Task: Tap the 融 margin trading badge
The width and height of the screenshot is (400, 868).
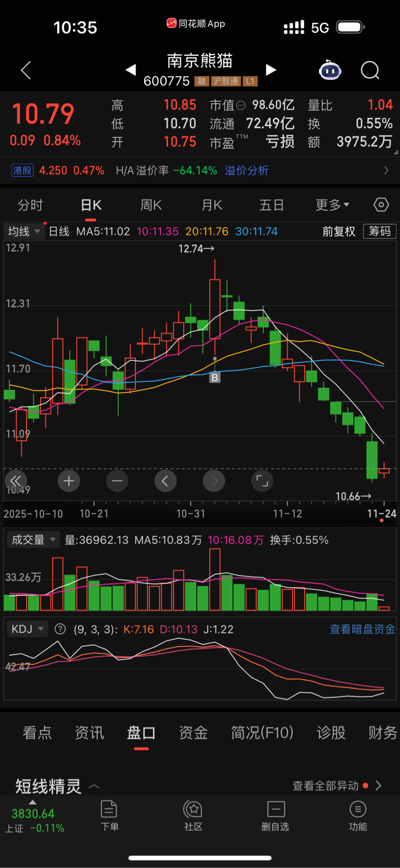Action: pos(202,81)
